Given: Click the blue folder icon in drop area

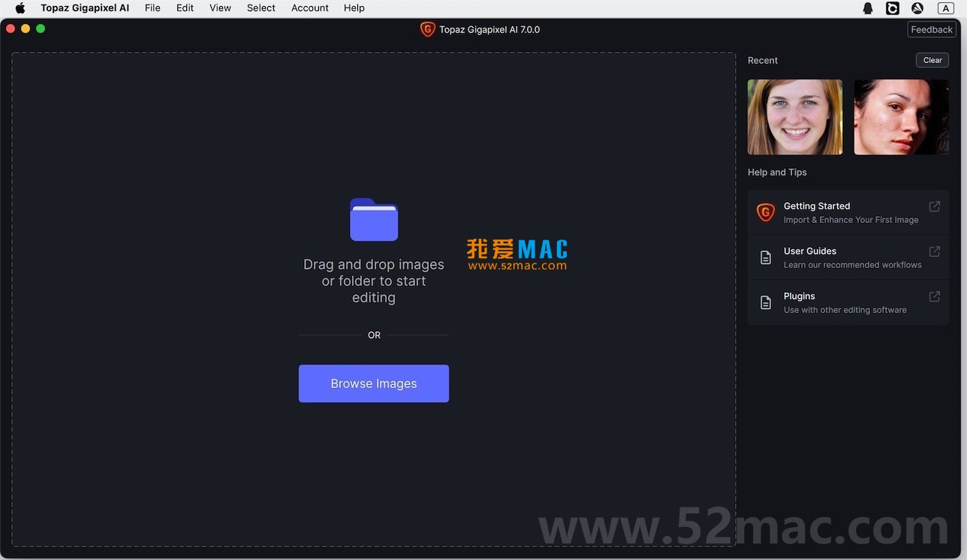Looking at the screenshot, I should 374,219.
